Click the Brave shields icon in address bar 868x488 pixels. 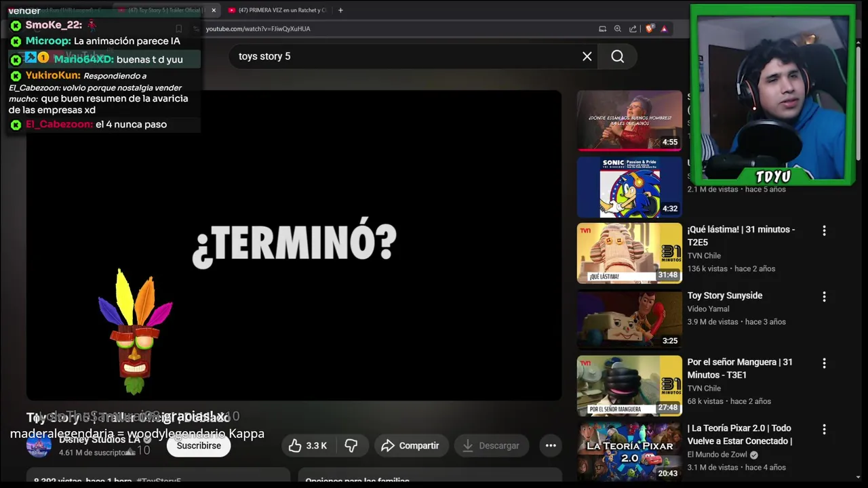649,28
